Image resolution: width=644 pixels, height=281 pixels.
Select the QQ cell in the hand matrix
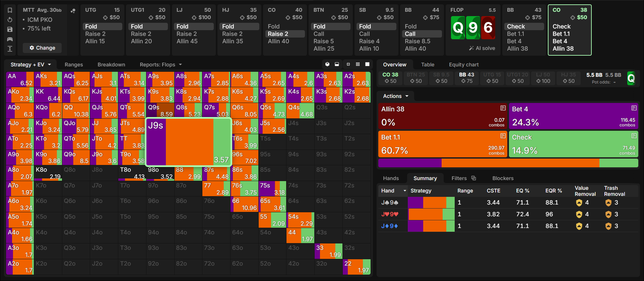76,111
